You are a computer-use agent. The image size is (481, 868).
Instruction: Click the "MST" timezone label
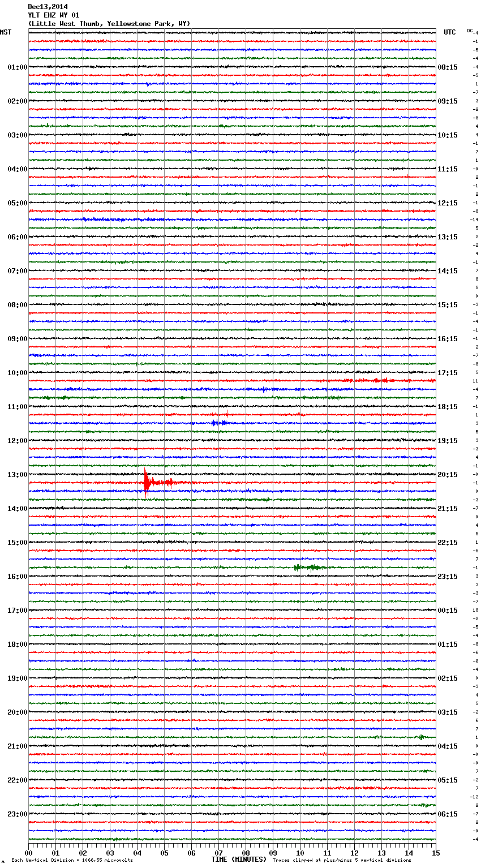(6, 32)
